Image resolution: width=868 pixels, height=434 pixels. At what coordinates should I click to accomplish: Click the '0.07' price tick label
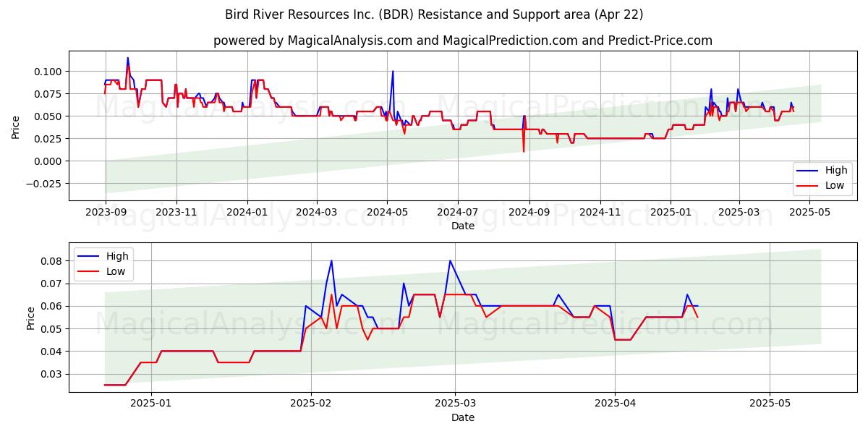[51, 283]
